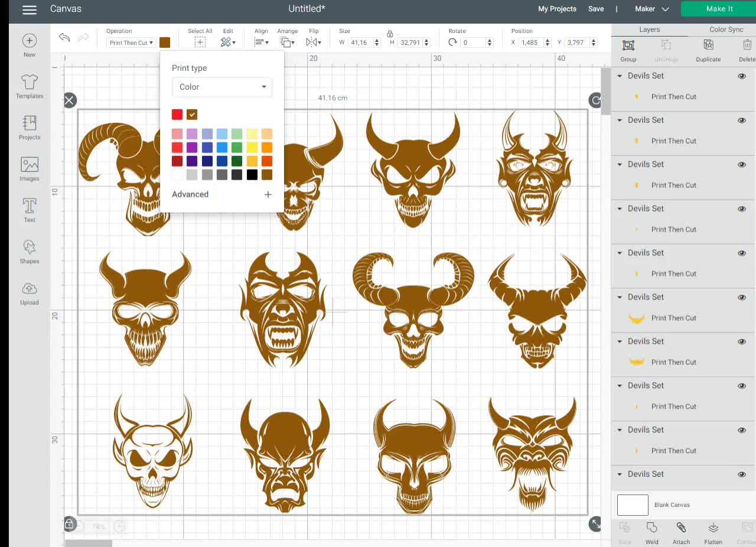Open the Templates panel
Viewport: 756px width, 547px height.
click(30, 86)
